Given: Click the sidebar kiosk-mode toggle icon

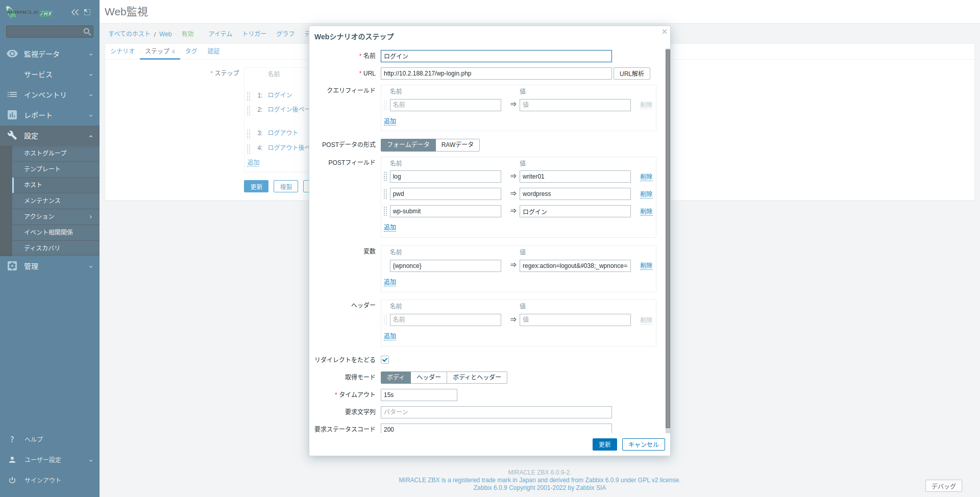Looking at the screenshot, I should [87, 12].
